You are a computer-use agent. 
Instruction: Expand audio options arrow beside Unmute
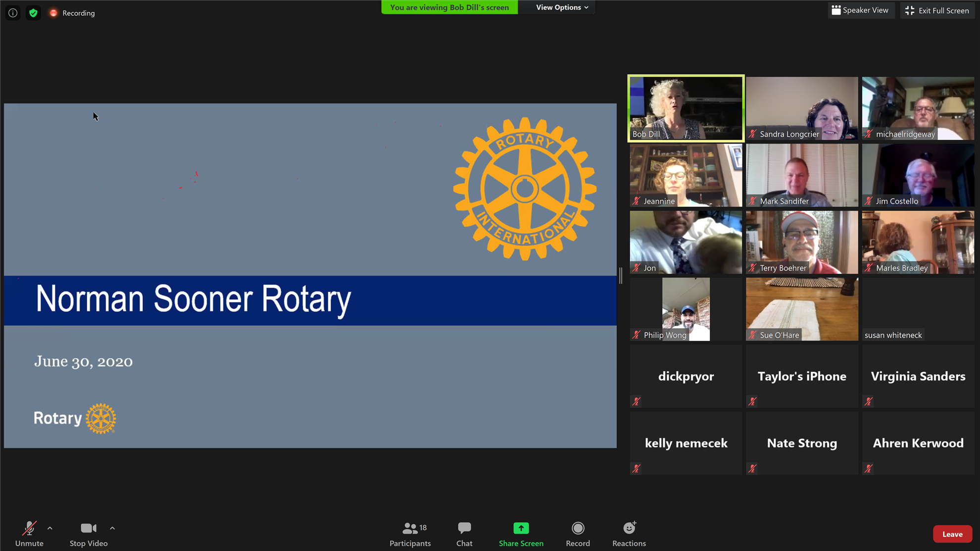coord(50,528)
